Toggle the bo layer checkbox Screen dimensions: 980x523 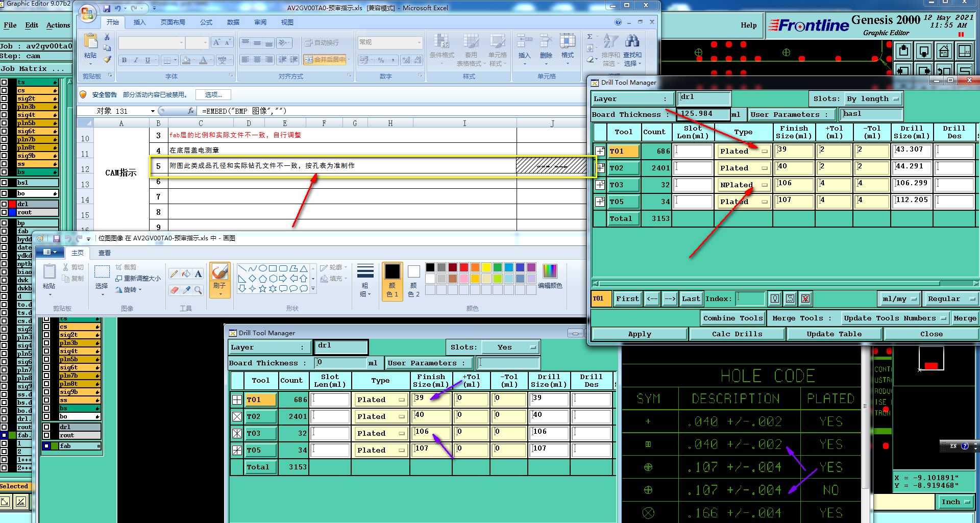click(4, 193)
